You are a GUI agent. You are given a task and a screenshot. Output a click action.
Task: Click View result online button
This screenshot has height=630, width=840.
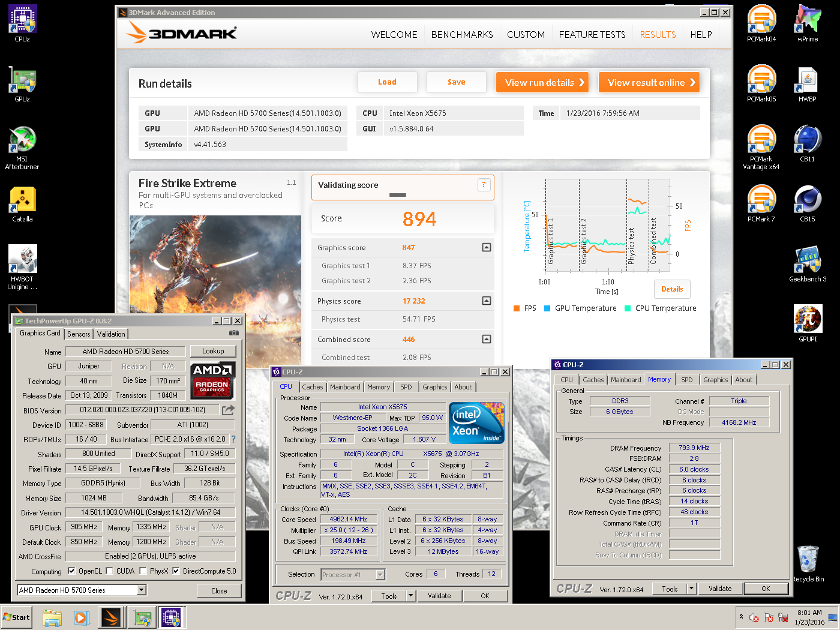tap(649, 83)
